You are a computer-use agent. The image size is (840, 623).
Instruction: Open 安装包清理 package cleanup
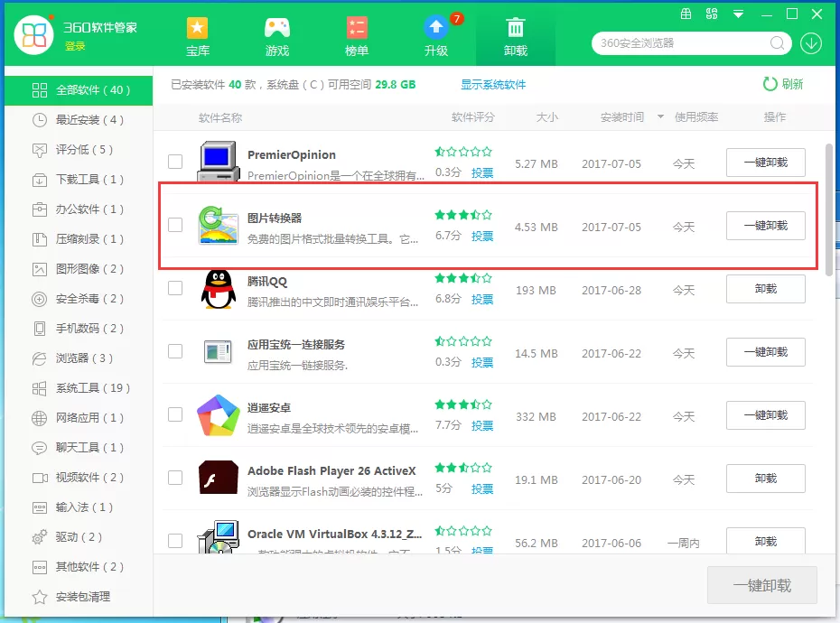click(79, 597)
